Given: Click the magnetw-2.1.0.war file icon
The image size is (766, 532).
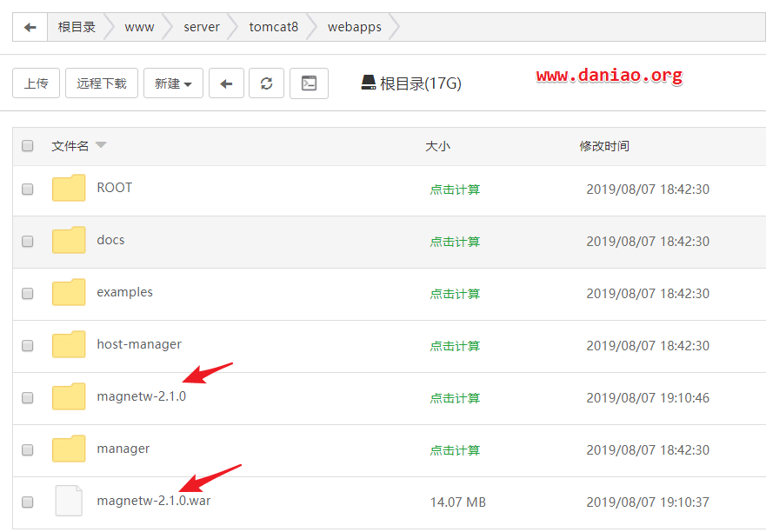Looking at the screenshot, I should click(69, 501).
